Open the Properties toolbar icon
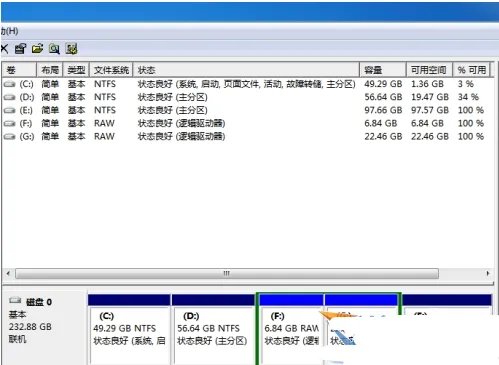 click(20, 49)
